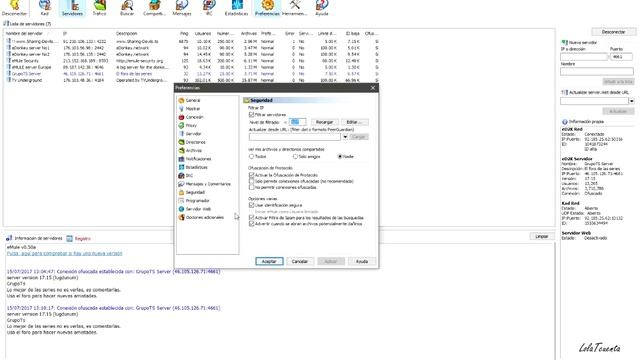Select Conexión in Preferencias sidebar
This screenshot has width=640, height=360.
point(191,117)
